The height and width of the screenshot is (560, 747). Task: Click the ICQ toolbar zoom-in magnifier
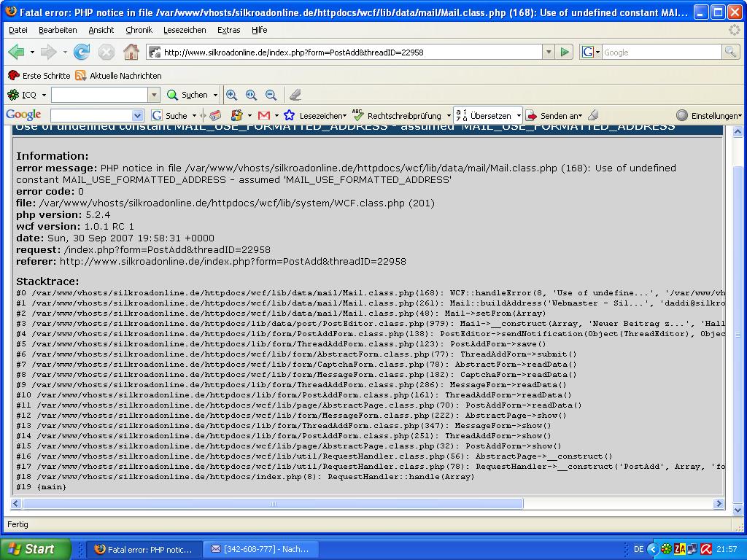tap(231, 95)
